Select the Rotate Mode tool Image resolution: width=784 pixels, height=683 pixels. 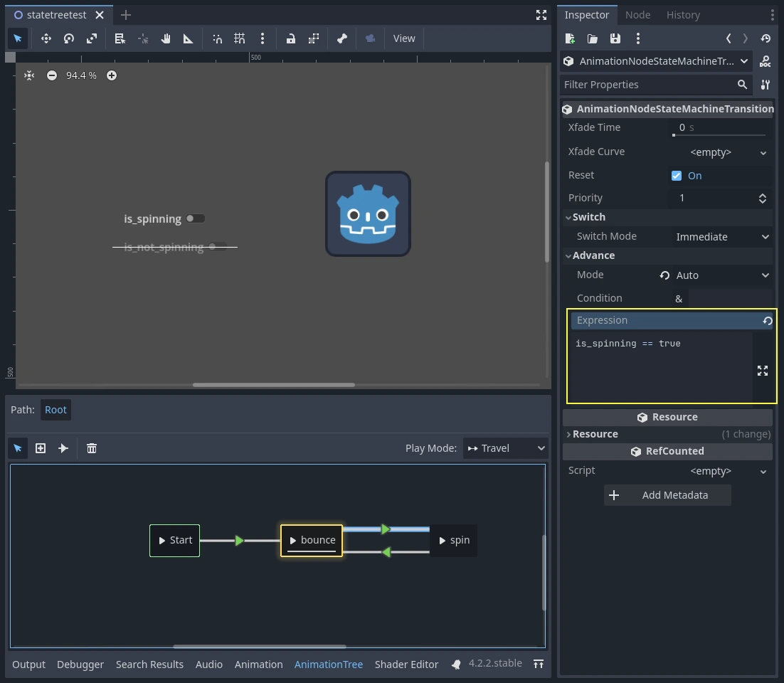coord(69,38)
